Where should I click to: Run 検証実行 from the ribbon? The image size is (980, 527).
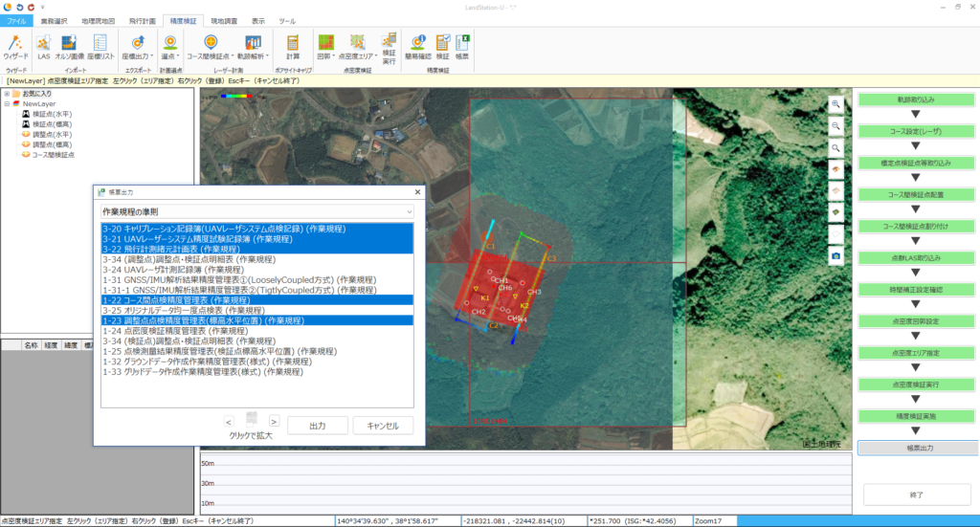coord(389,47)
